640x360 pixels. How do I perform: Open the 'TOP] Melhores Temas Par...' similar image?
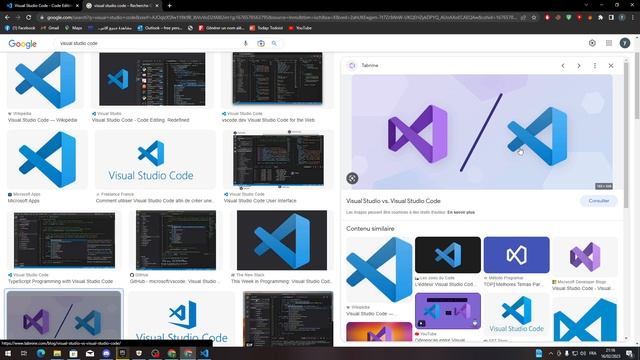[x=516, y=255]
